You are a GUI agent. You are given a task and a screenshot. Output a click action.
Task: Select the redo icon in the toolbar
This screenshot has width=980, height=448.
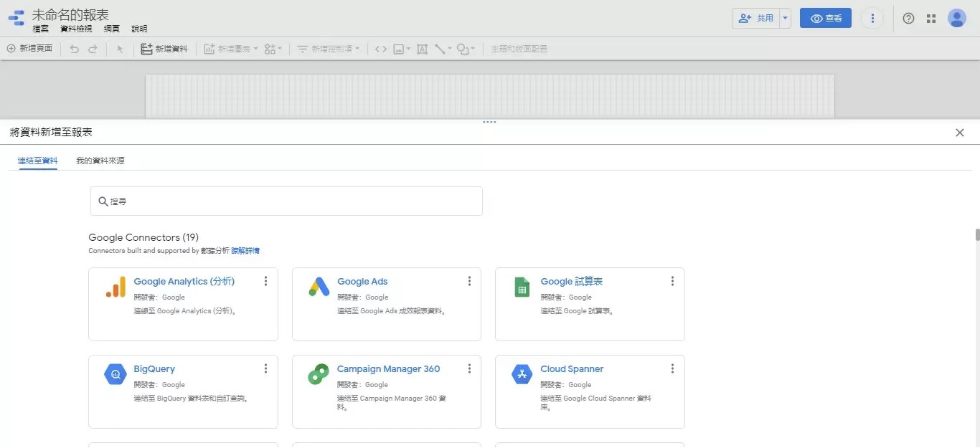(93, 49)
